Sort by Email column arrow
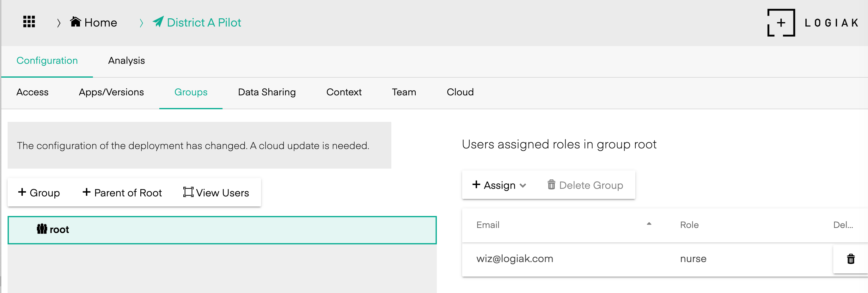 pos(649,224)
